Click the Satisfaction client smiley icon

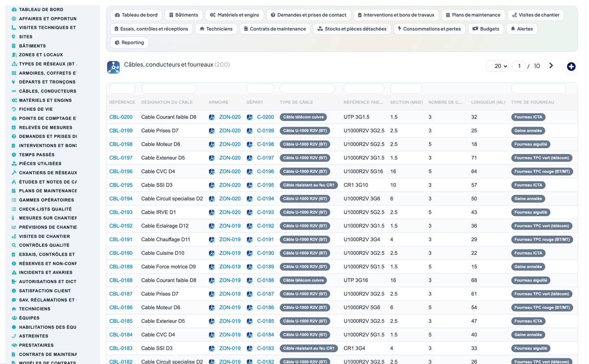(x=14, y=291)
